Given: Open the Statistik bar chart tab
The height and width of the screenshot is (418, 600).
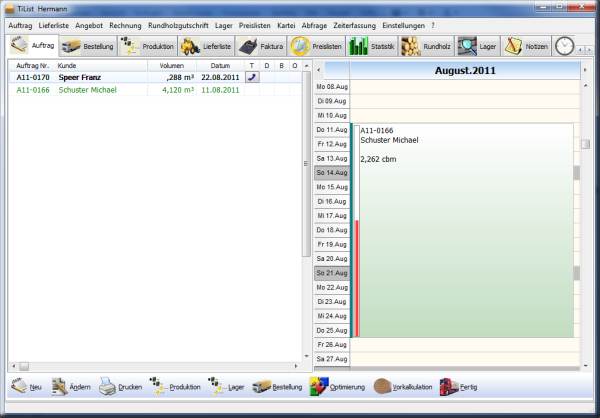Looking at the screenshot, I should click(372, 46).
